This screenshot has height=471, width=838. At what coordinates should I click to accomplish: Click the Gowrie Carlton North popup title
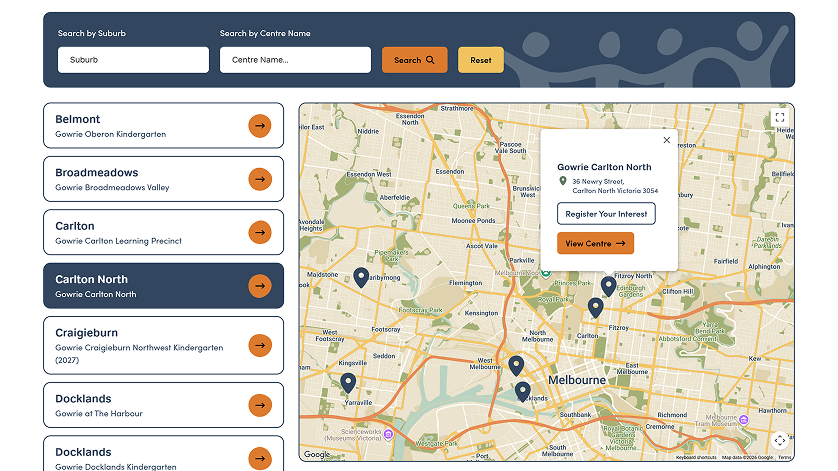[x=604, y=167]
